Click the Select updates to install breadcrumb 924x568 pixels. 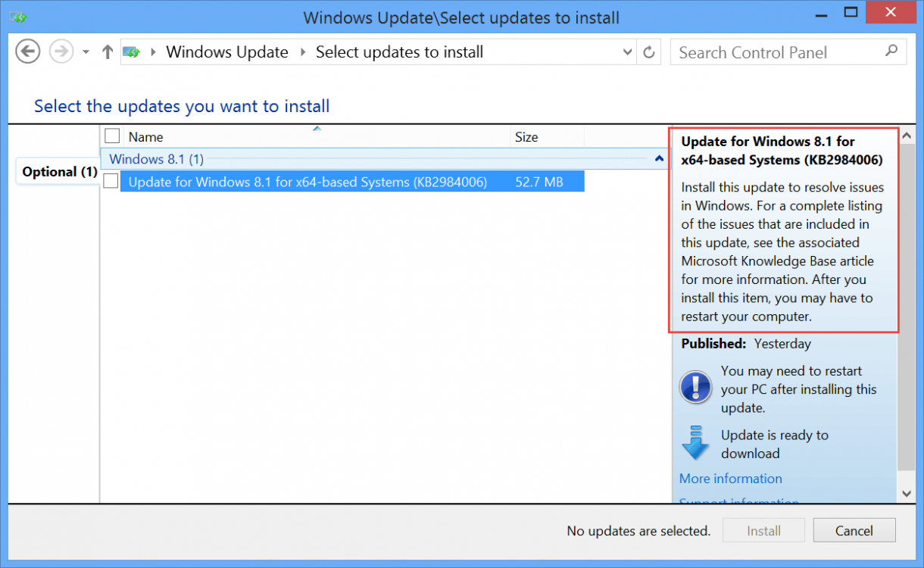click(x=399, y=52)
